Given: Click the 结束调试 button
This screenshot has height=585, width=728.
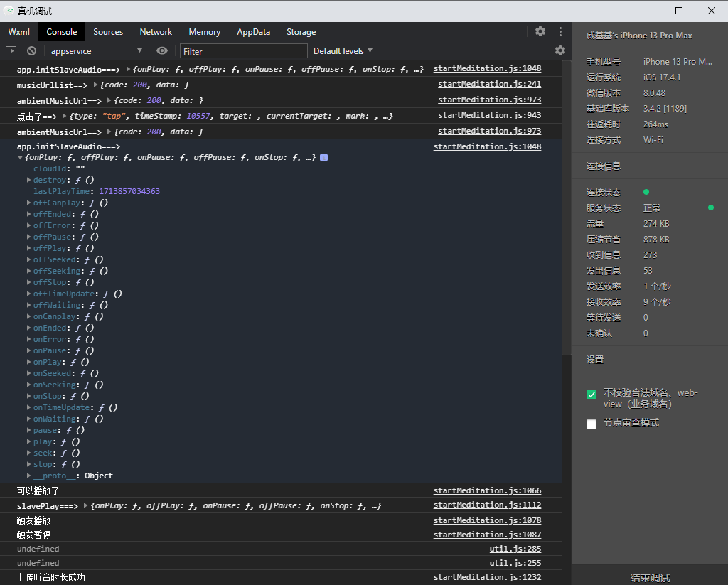Looking at the screenshot, I should tap(650, 577).
